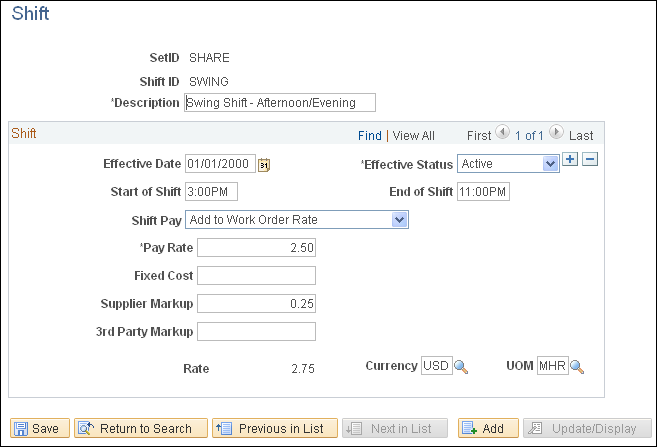Look up Currency with magnifier icon
The image size is (657, 447).
[461, 367]
